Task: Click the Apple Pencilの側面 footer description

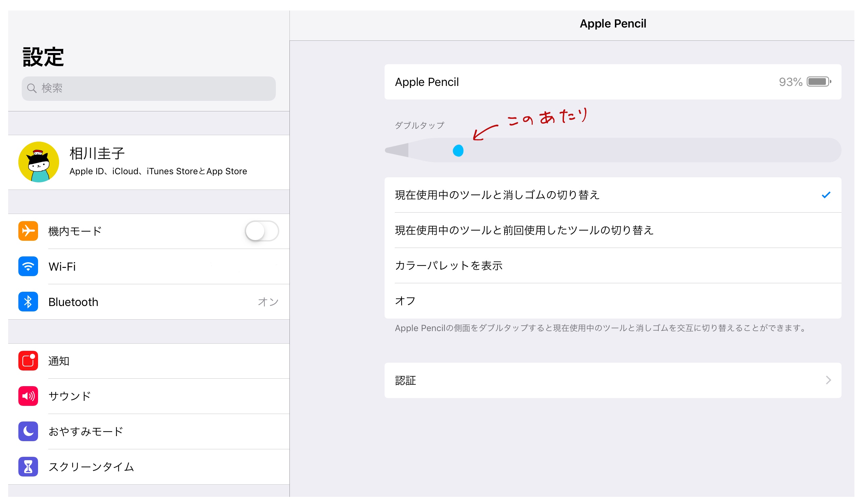Action: 601,328
